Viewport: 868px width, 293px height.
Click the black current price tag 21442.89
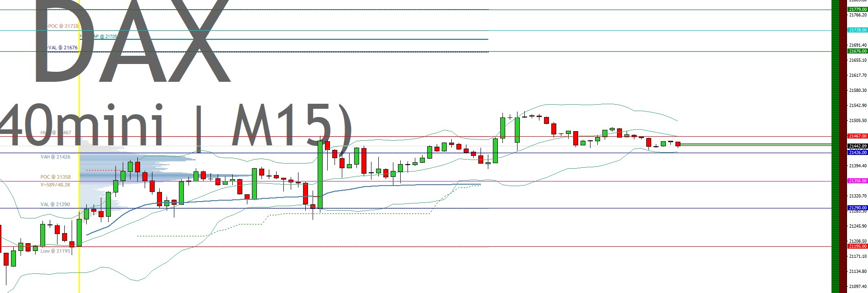[x=858, y=146]
